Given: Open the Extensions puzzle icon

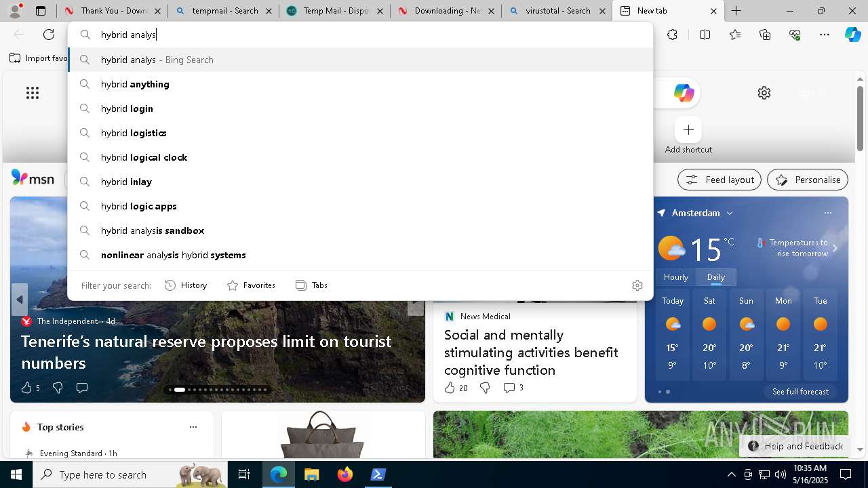Looking at the screenshot, I should coord(672,35).
